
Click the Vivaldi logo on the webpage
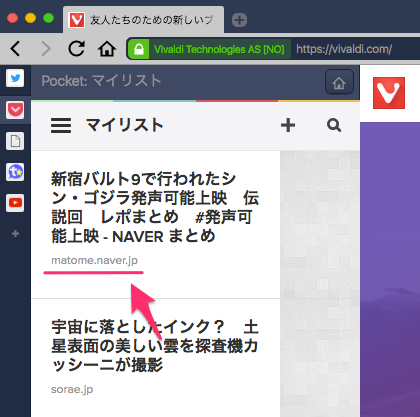[x=389, y=93]
